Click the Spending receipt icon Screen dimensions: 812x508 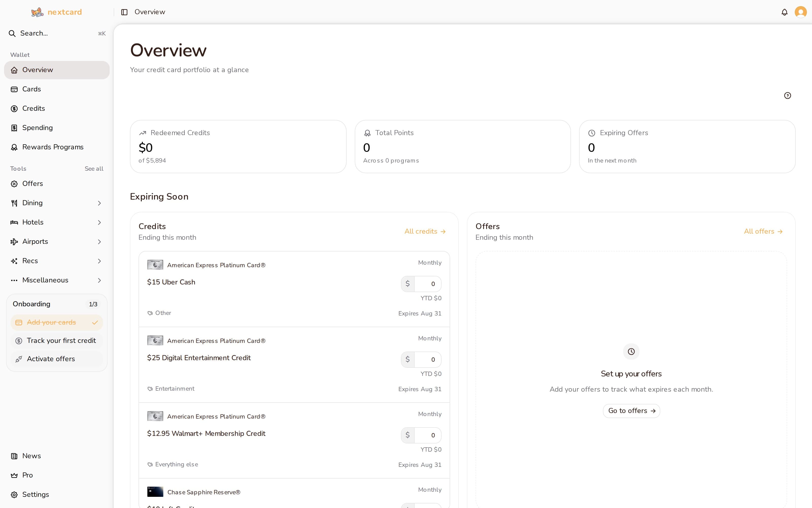[x=14, y=128]
